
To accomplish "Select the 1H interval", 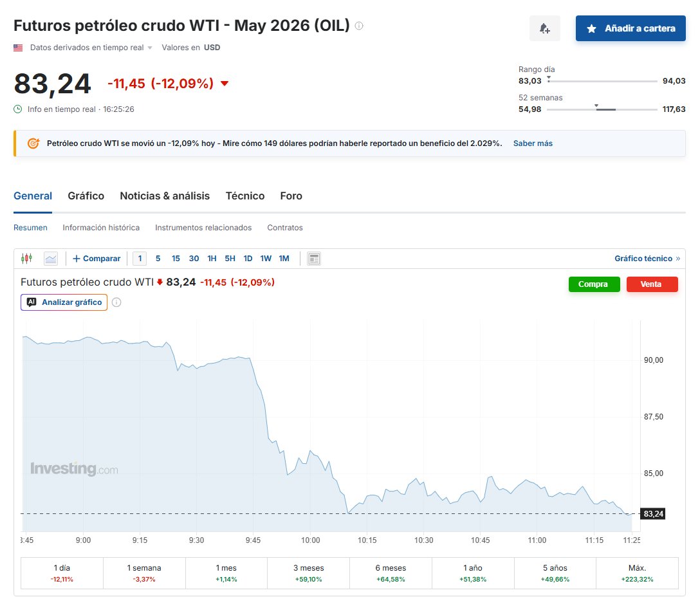I will 212,259.
